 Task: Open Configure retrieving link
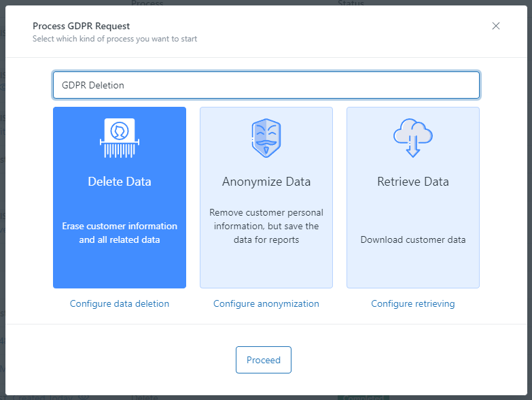[413, 303]
